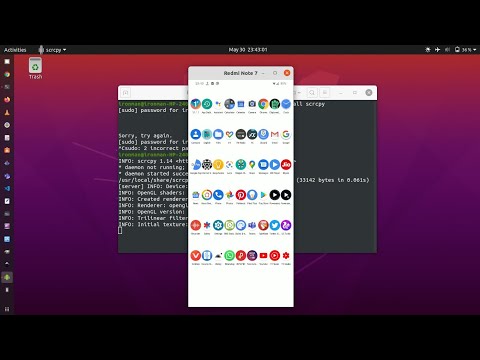Launch WhatsApp on the phone screen
This screenshot has height=360, width=480.
pos(229,256)
